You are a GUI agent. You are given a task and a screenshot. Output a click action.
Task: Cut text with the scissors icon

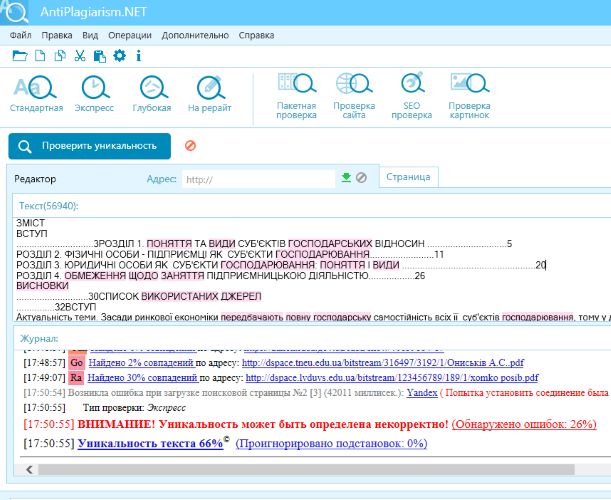[x=79, y=56]
